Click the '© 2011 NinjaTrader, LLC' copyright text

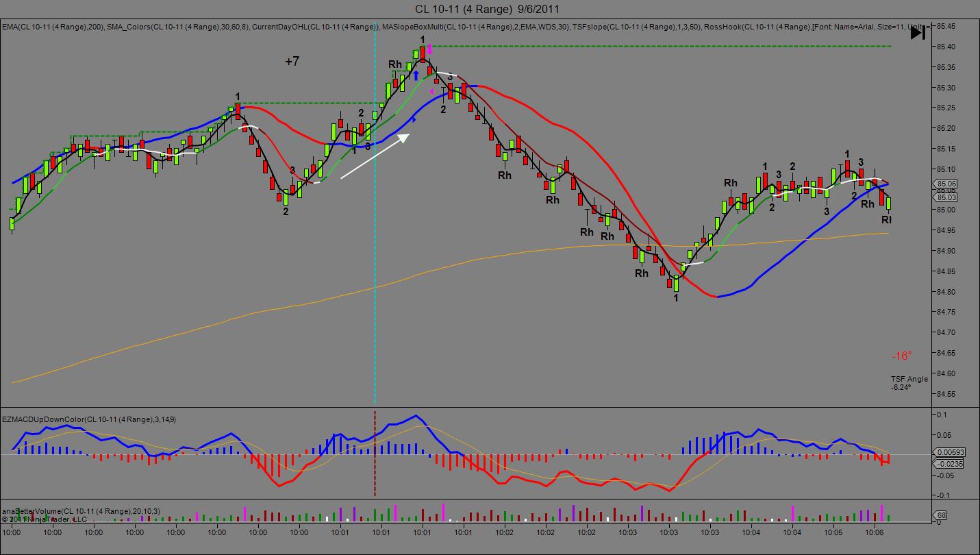coord(45,519)
